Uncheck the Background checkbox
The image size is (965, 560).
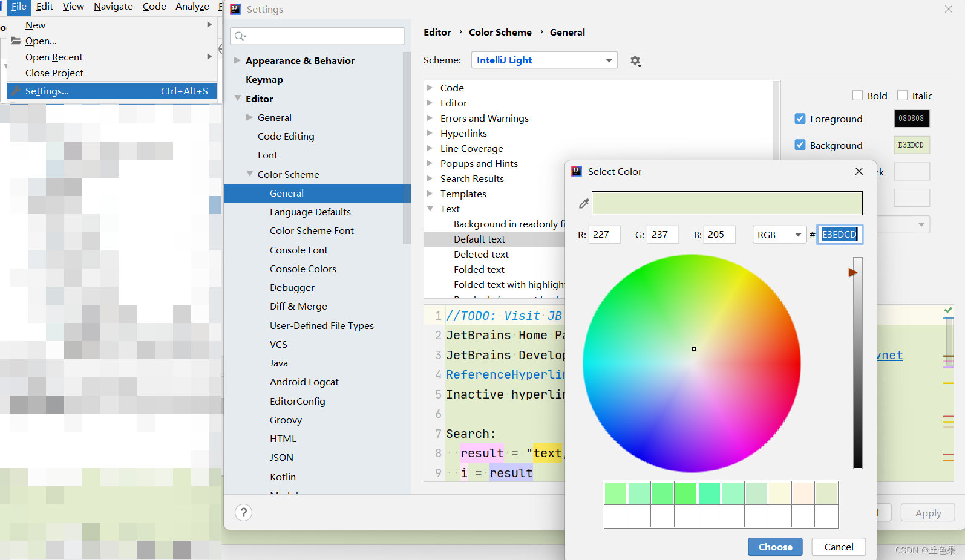pyautogui.click(x=800, y=145)
